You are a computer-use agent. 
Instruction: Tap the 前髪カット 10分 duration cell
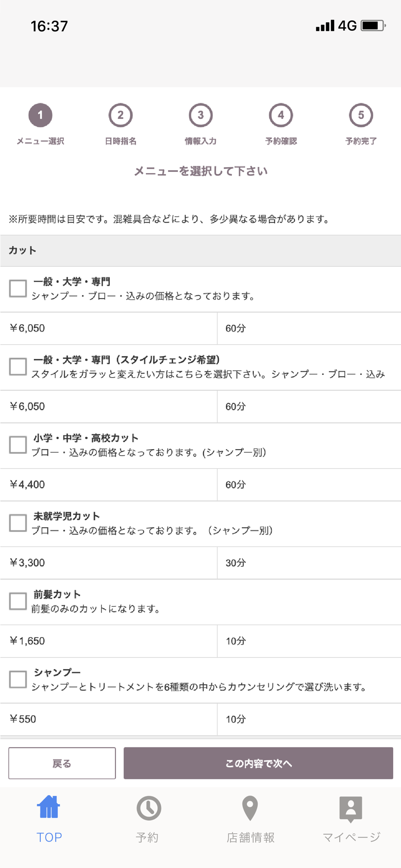309,641
